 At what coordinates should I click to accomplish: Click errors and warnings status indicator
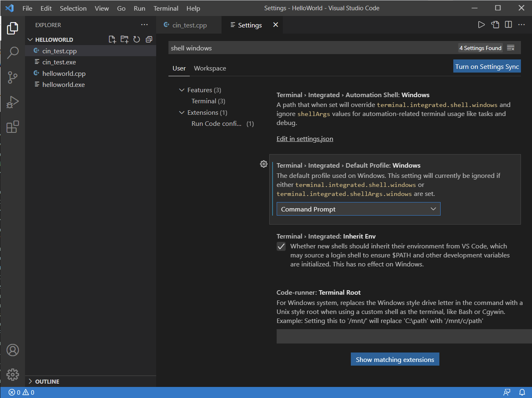(x=21, y=392)
